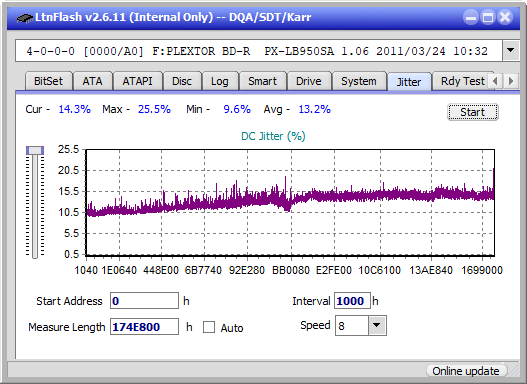Open the Smart tab
527x384 pixels.
point(262,81)
